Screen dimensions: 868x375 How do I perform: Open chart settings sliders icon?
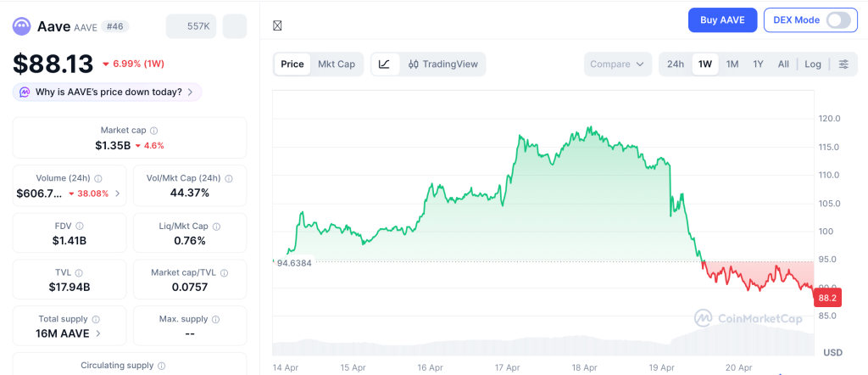[x=843, y=64]
